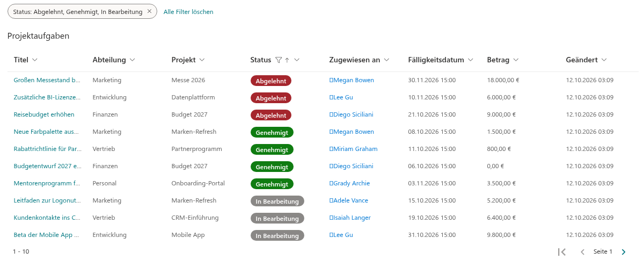644x259 pixels.
Task: Open task 'Neue Farbpalette aus...'
Action: 47,132
